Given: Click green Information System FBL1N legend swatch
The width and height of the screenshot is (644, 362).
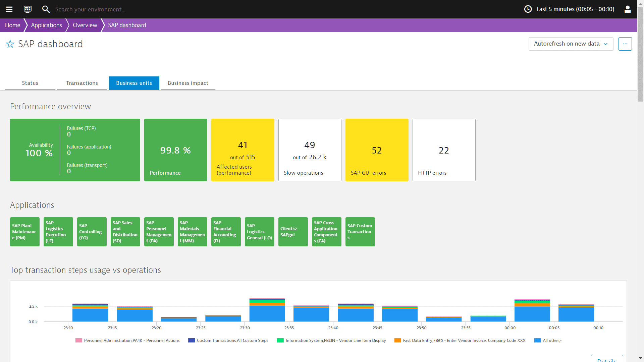Looking at the screenshot, I should (280, 341).
